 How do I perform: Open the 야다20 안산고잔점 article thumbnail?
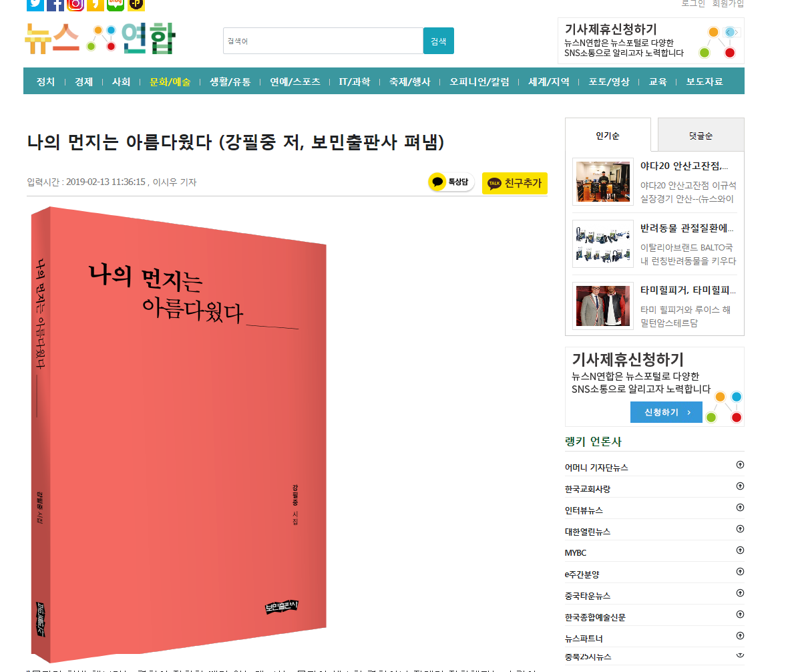click(602, 182)
